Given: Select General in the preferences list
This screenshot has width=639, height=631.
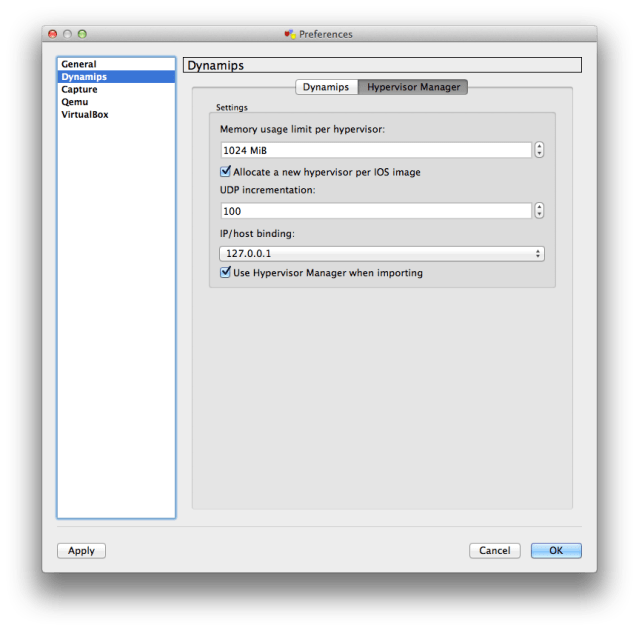Looking at the screenshot, I should [x=116, y=64].
